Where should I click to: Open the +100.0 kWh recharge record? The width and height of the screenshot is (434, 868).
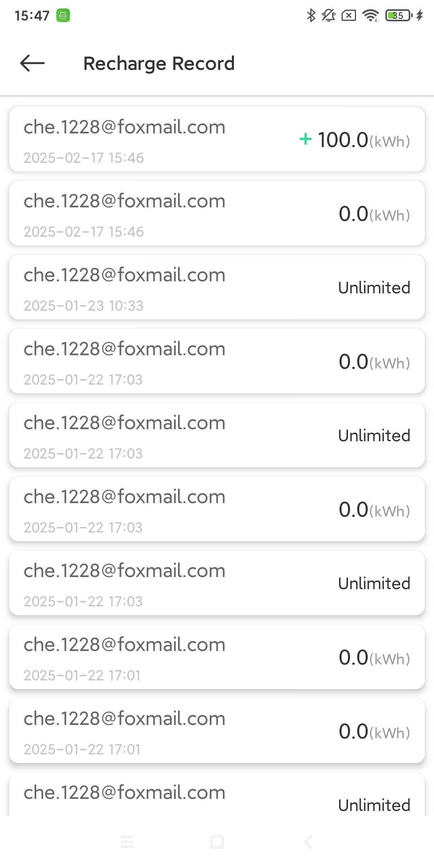(x=217, y=139)
